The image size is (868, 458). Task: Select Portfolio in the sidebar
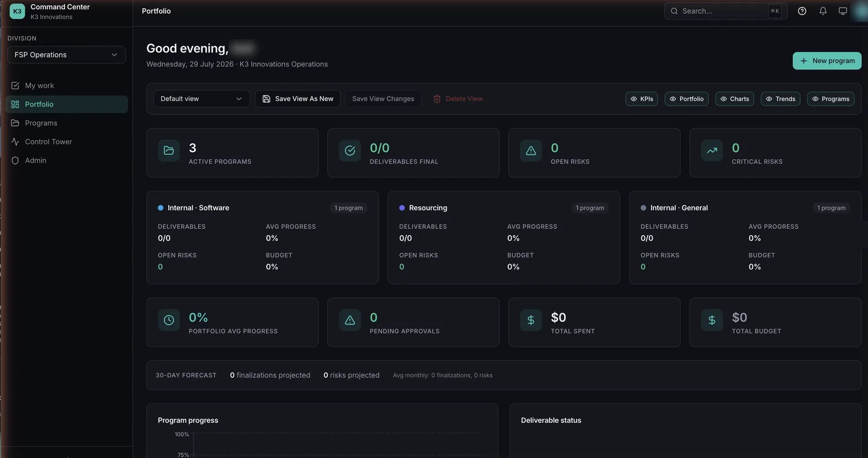point(67,104)
